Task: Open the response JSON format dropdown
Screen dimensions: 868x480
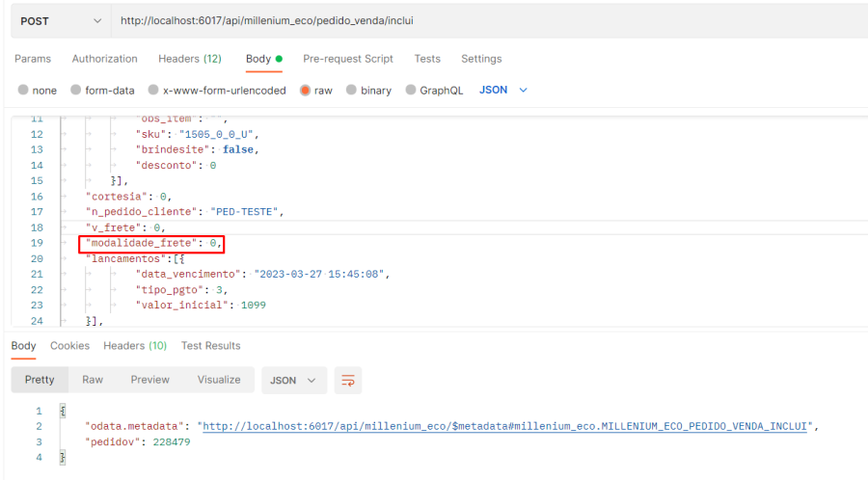Action: [x=293, y=380]
